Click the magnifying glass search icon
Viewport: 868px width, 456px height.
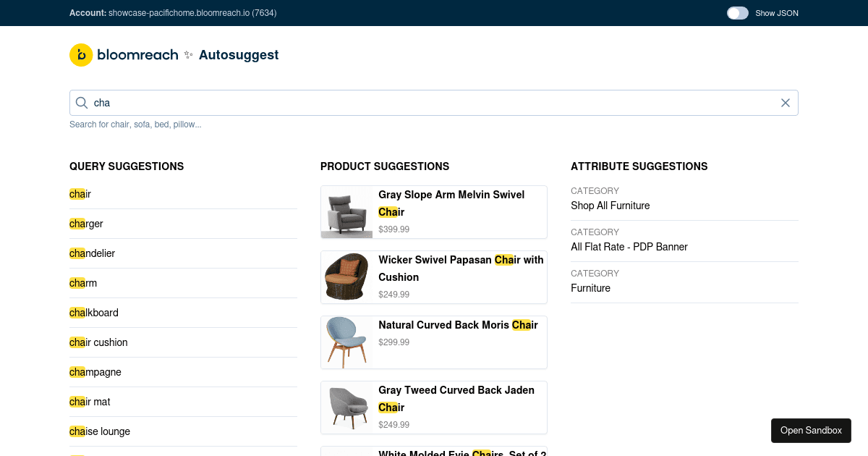click(x=82, y=102)
